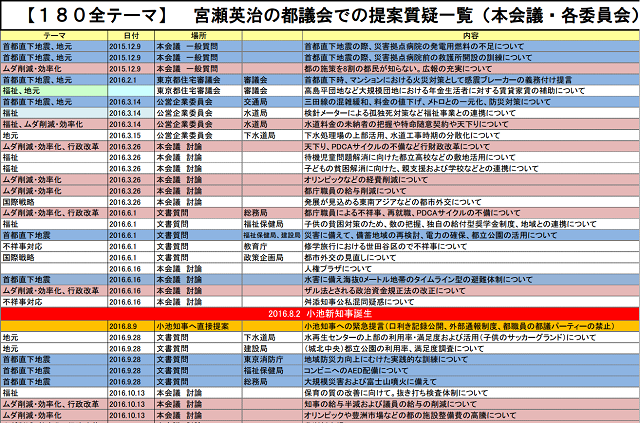Click the cell about 災害拠点病院前の救護所開設の訓練
The height and width of the screenshot is (423, 640).
click(x=471, y=58)
